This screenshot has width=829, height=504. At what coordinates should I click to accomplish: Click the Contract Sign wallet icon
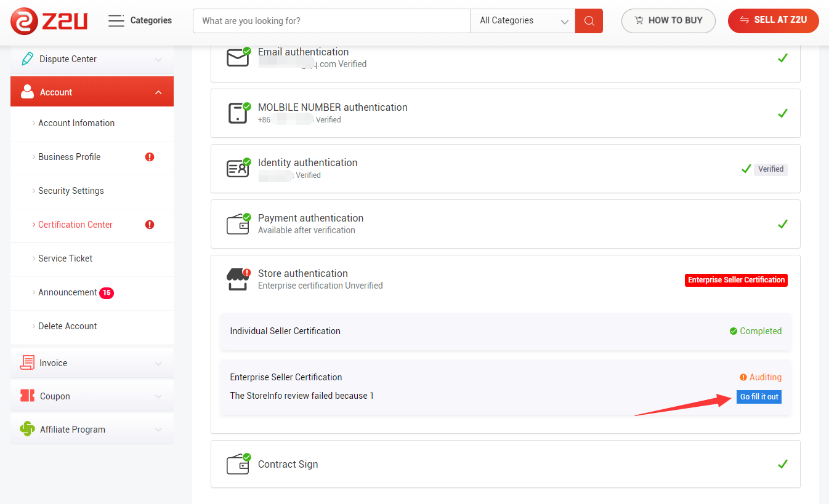[x=238, y=464]
